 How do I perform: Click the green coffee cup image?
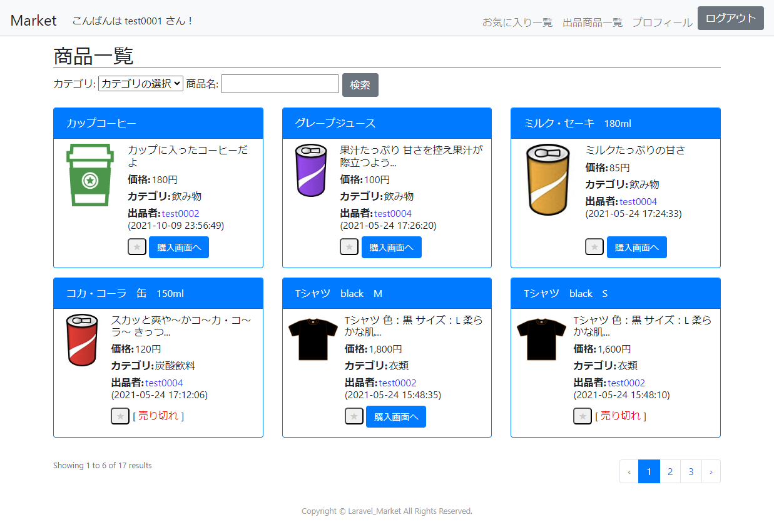coord(90,175)
